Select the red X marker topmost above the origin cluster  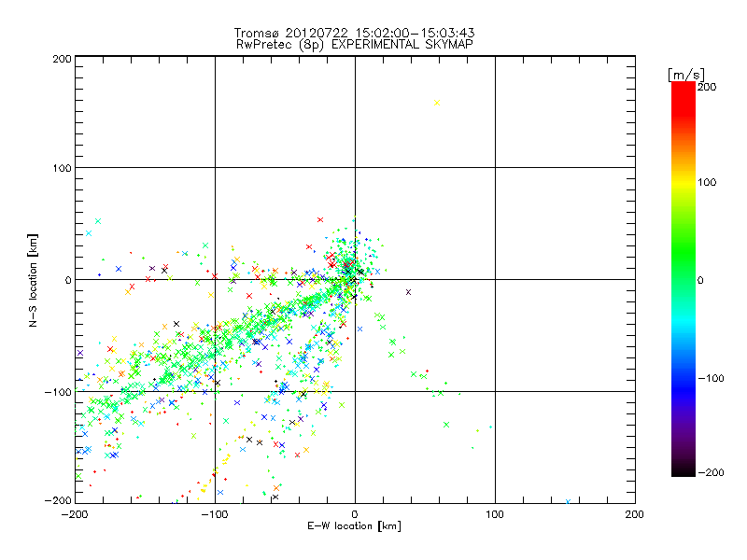click(320, 220)
